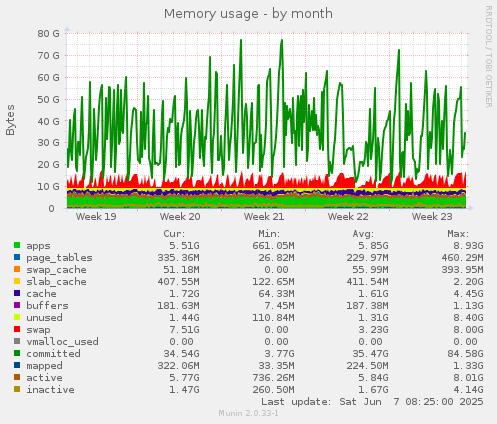Click the active min value 736.26M
This screenshot has width=497, height=424.
[x=273, y=378]
